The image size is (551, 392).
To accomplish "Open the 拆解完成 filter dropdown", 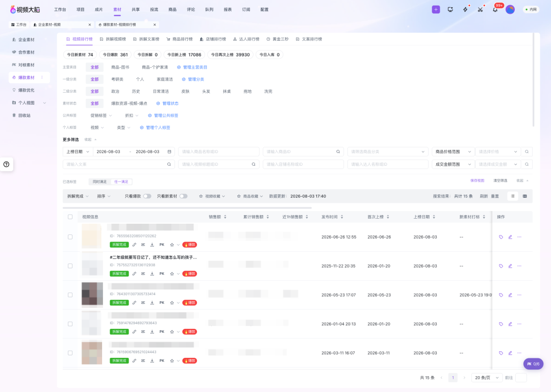I will click(78, 196).
